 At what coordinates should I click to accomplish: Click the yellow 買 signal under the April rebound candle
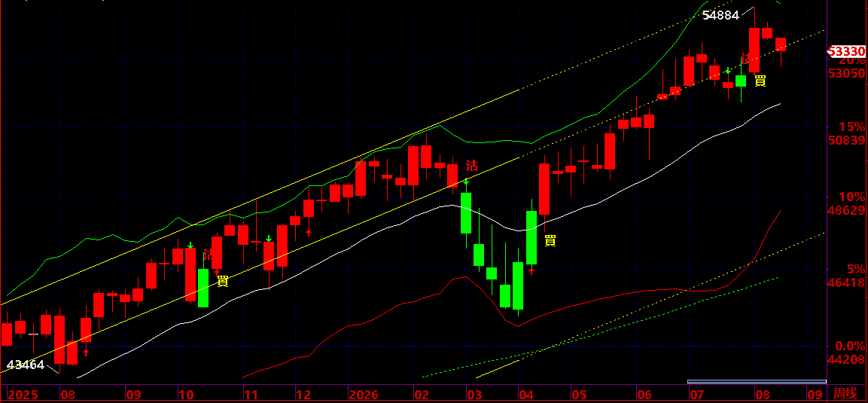pyautogui.click(x=550, y=240)
